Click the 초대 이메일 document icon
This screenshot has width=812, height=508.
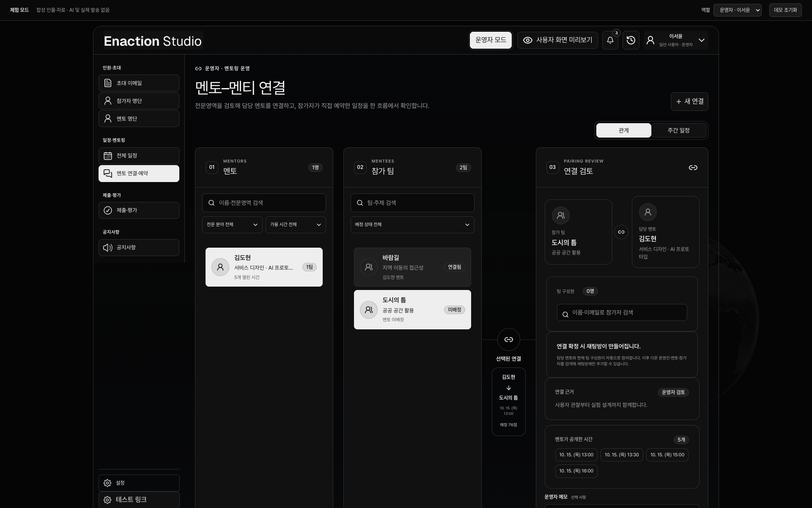click(x=108, y=83)
